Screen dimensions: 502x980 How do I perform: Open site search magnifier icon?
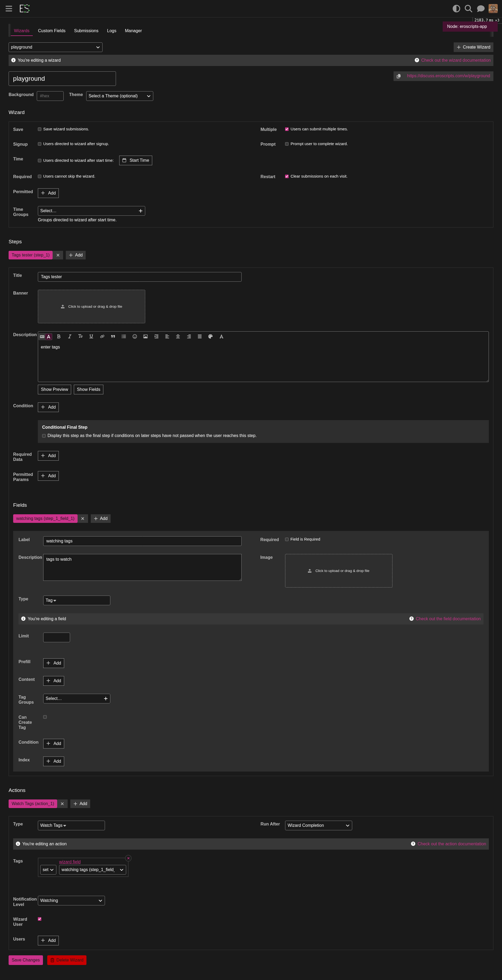tap(468, 8)
